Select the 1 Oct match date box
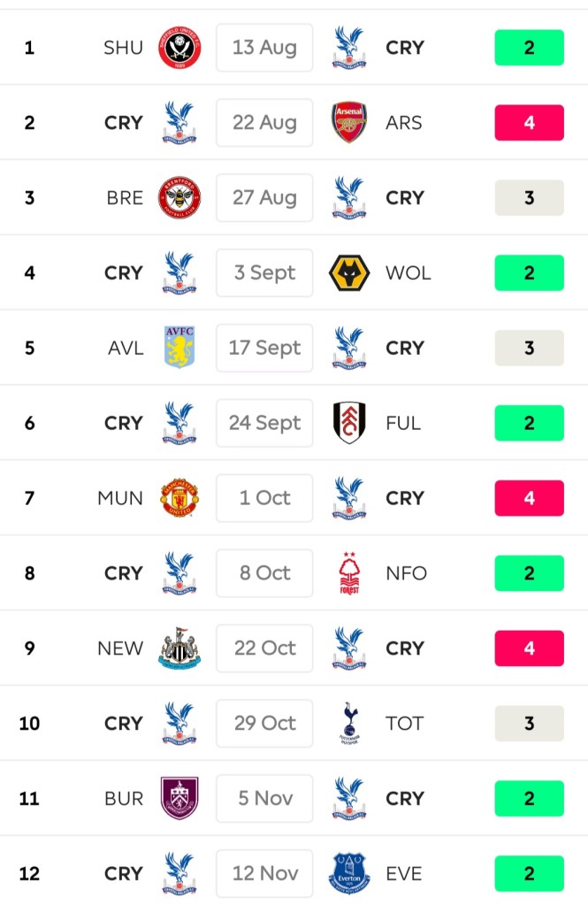 pos(264,498)
